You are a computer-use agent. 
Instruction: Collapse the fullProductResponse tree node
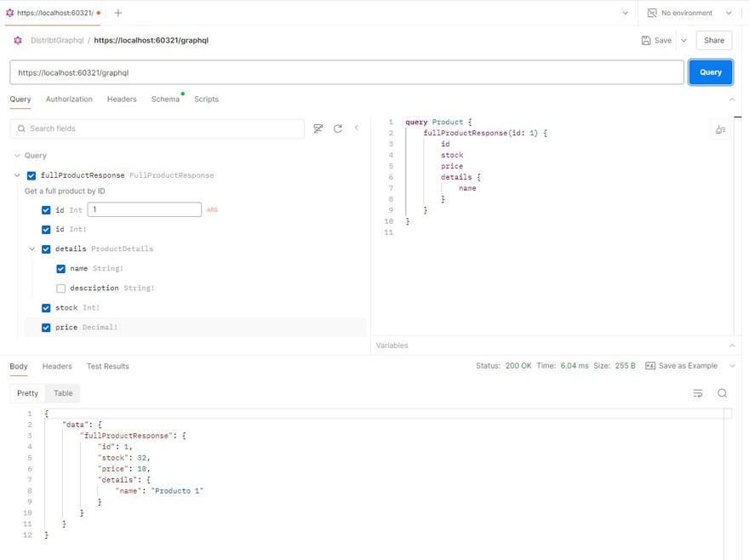tap(17, 175)
